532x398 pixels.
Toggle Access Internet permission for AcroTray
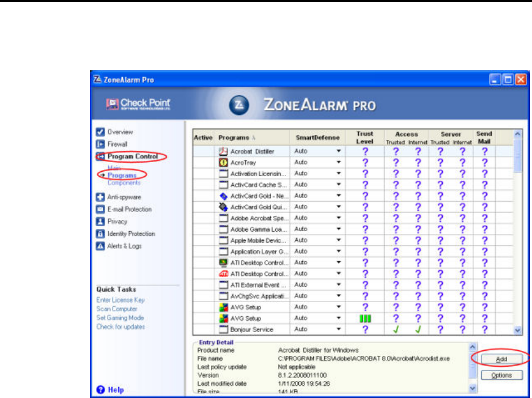(x=418, y=163)
